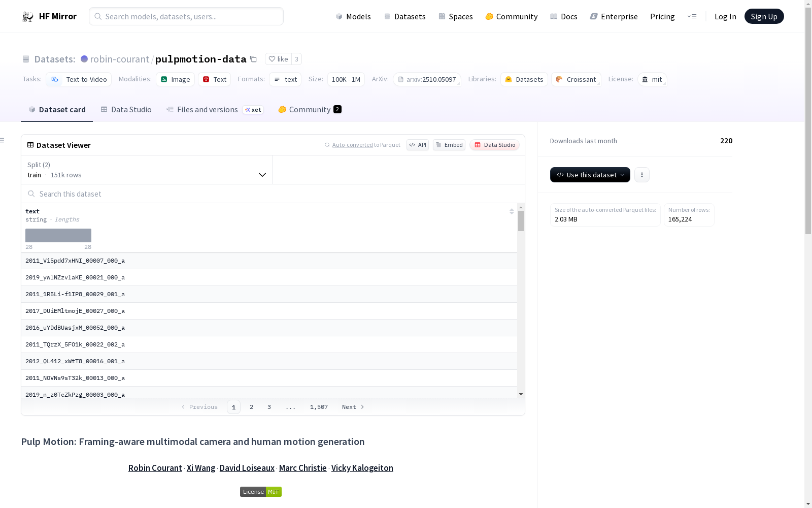812x508 pixels.
Task: Select the Text modality tag
Action: pyautogui.click(x=215, y=79)
